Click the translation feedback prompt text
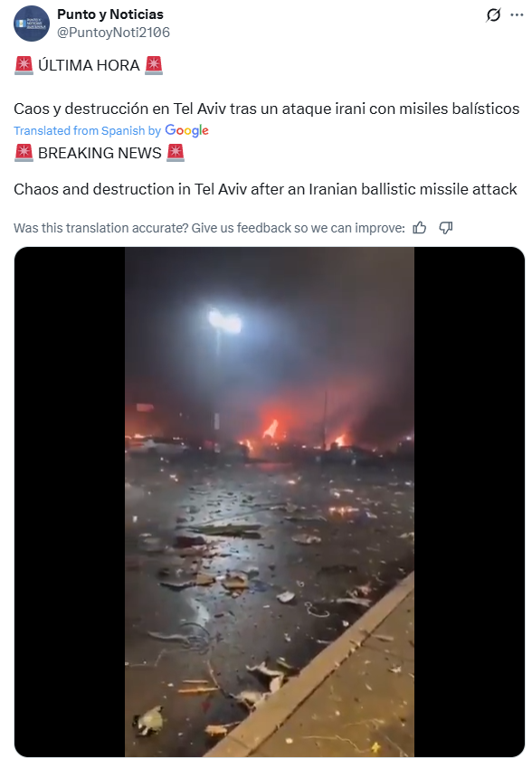This screenshot has width=532, height=768. (x=209, y=228)
